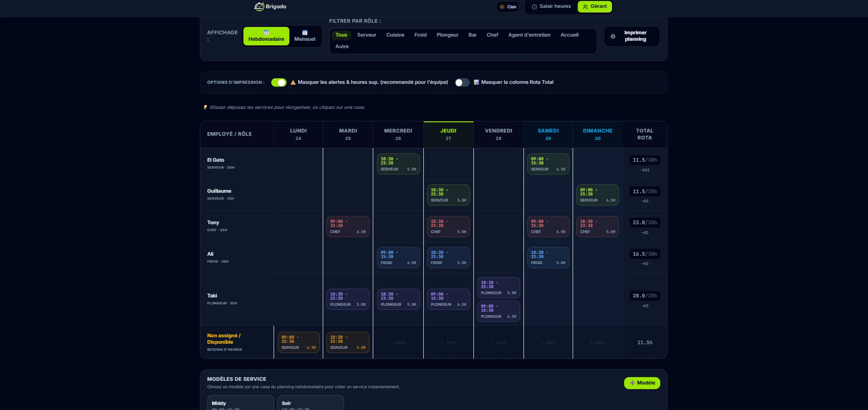868x410 pixels.
Task: Filter roles by Bar
Action: (x=472, y=35)
